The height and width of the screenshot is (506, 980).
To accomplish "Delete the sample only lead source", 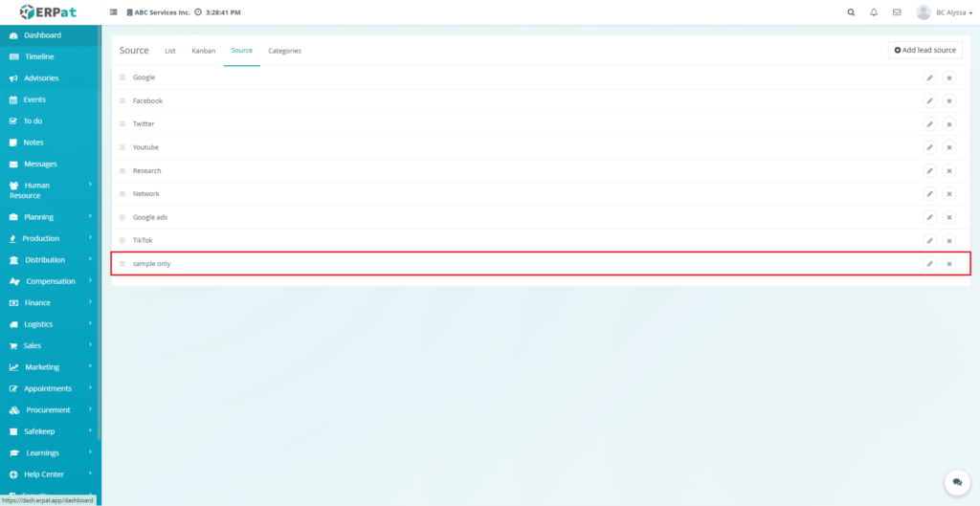I will pos(949,264).
